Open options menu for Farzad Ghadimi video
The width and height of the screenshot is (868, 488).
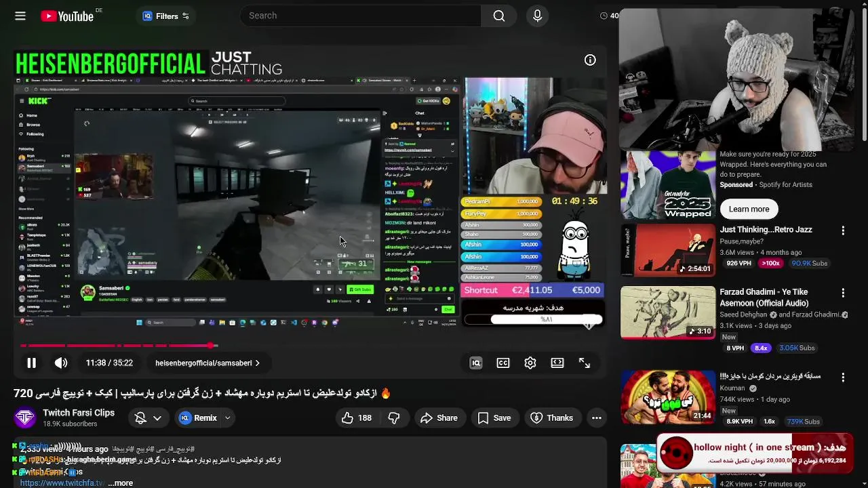tap(843, 293)
